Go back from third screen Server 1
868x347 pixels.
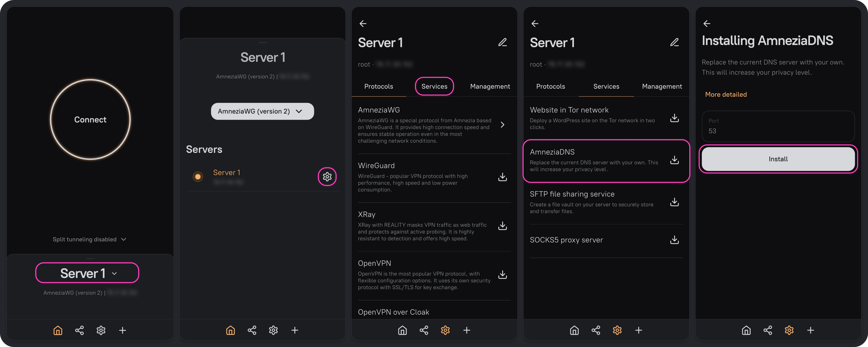[363, 24]
